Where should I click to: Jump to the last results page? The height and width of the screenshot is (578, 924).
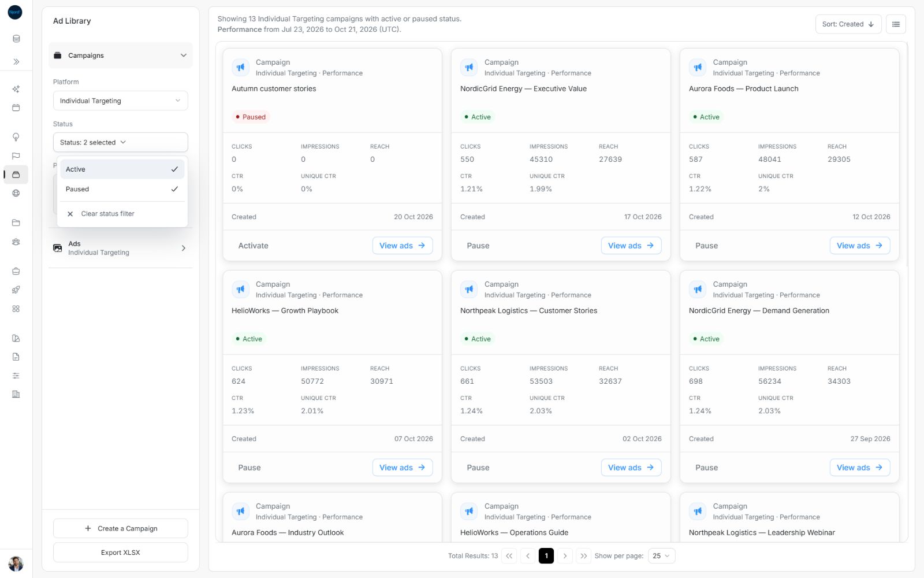point(583,556)
